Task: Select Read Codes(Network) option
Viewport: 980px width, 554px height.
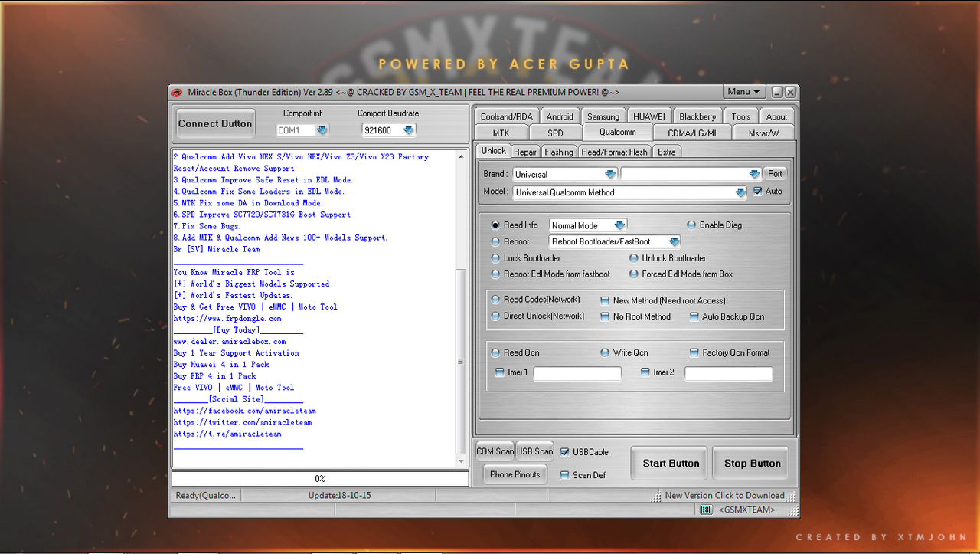Action: click(495, 300)
